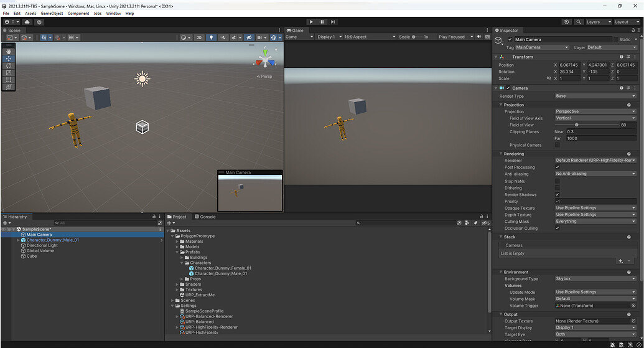Mute audio in the Game view
This screenshot has width=644, height=348.
point(478,37)
